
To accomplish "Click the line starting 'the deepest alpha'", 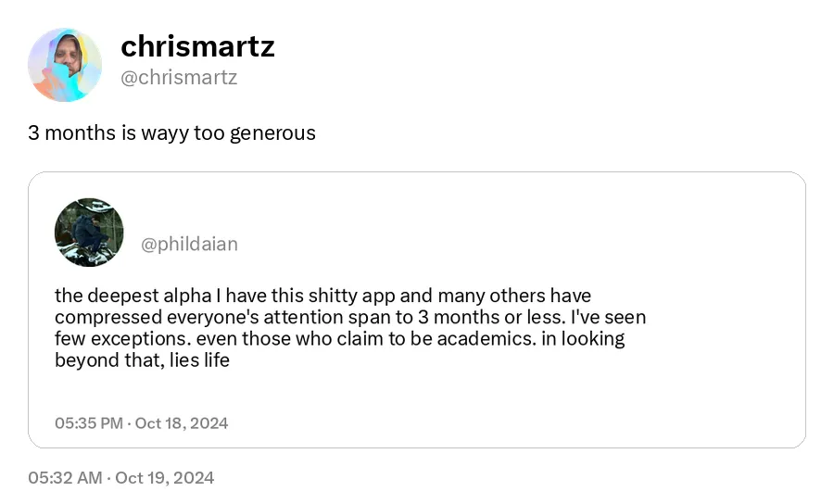I will (322, 296).
